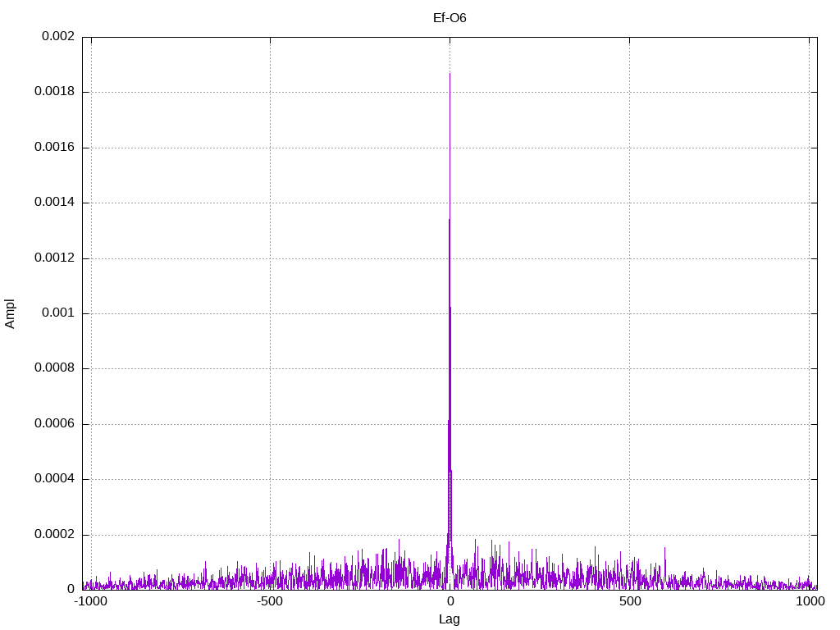Select the 0.0014 y-axis tick label
840x630 pixels.
[x=54, y=203]
